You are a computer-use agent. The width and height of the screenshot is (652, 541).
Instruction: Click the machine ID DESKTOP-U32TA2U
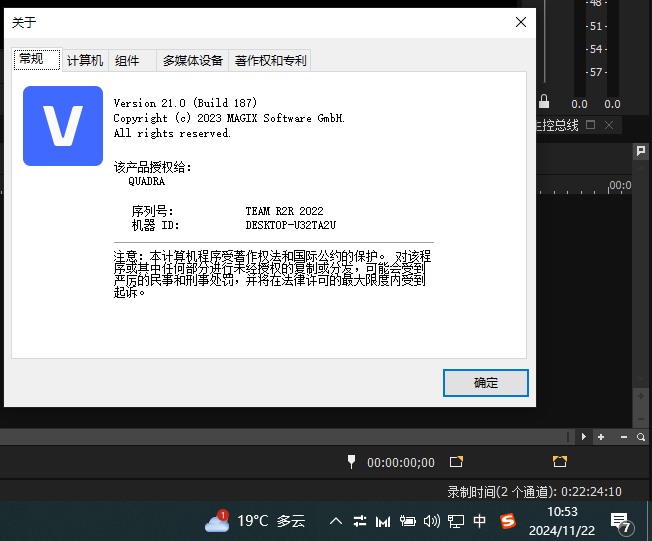coord(291,225)
